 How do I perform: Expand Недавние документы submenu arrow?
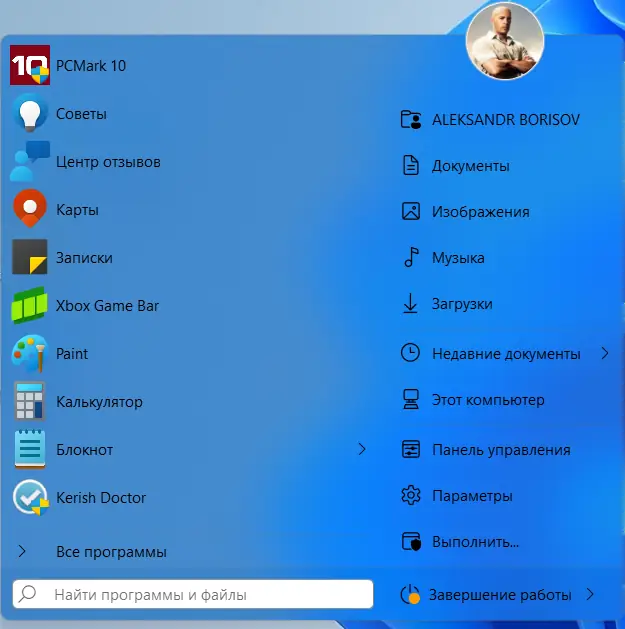[605, 353]
